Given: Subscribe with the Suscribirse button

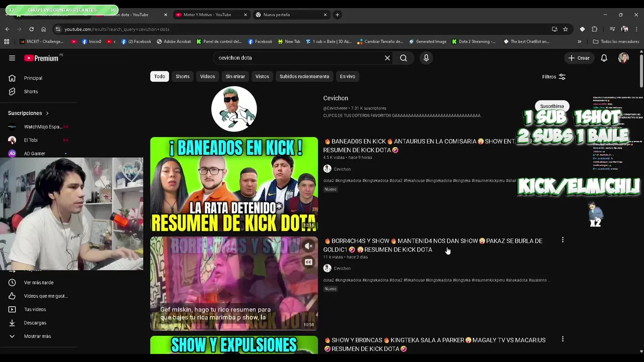Looking at the screenshot, I should [552, 106].
